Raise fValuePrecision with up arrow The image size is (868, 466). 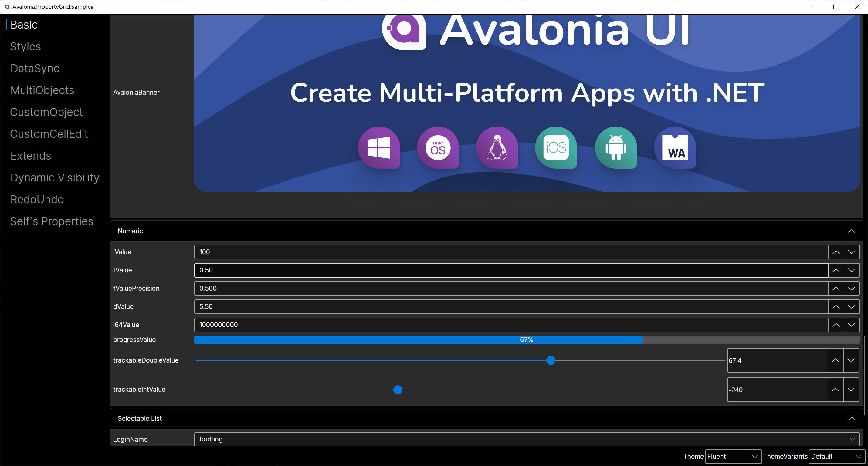point(836,289)
